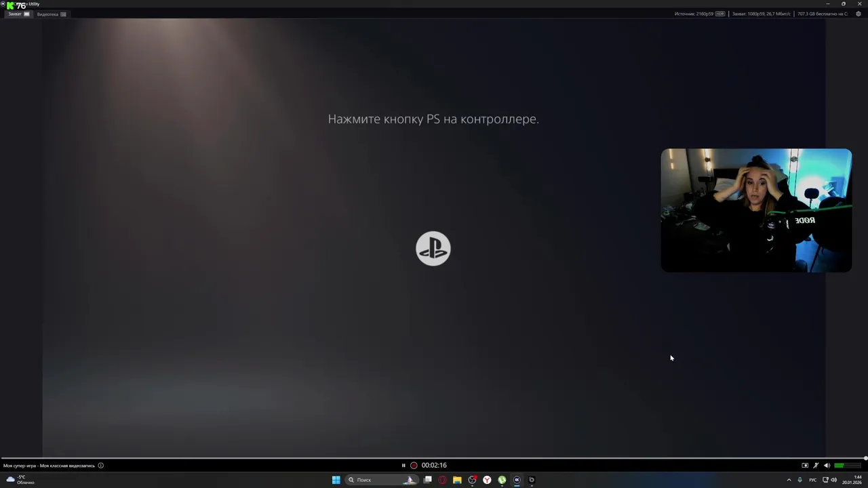Click the Источник: 2160p59 source info
This screenshot has width=868, height=488.
coord(694,14)
